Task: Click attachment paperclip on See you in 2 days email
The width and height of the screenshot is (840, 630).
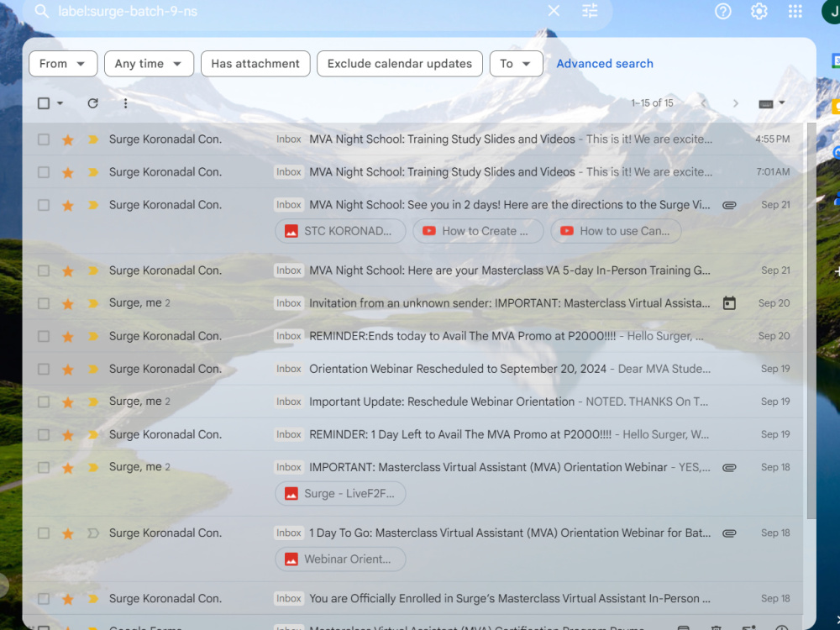Action: (729, 205)
